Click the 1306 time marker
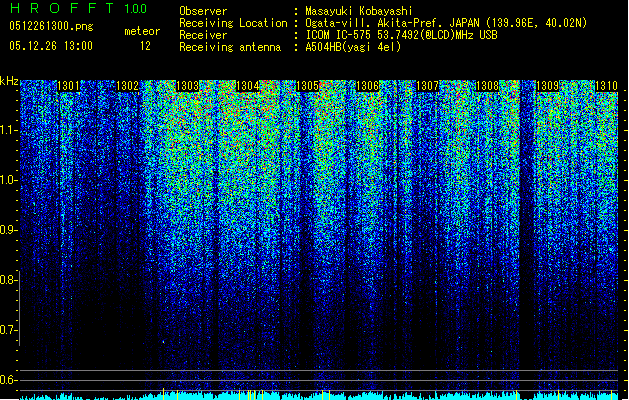629x400 pixels. [x=367, y=86]
